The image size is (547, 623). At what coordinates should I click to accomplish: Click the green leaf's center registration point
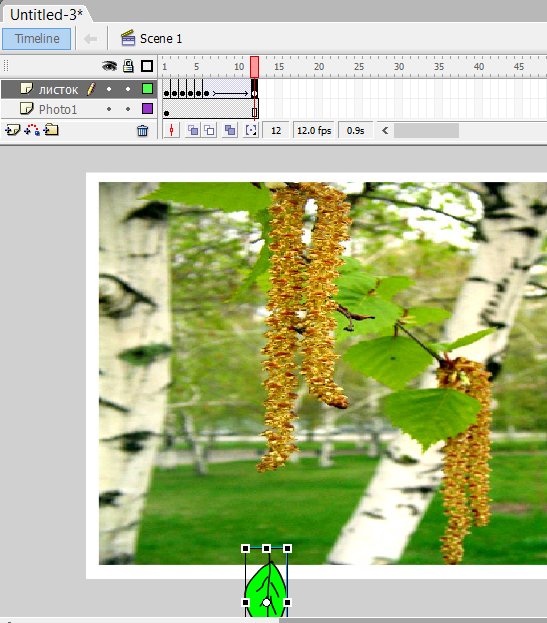click(267, 602)
